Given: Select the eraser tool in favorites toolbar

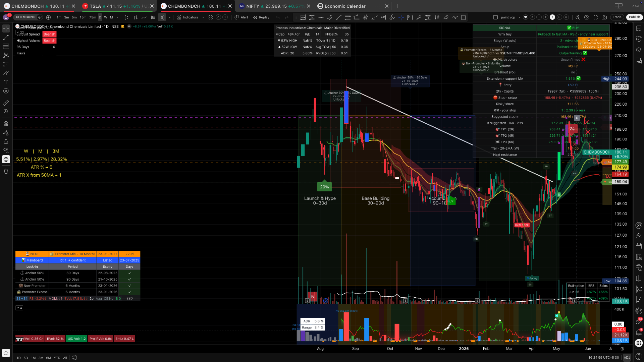Looking at the screenshot, I should tap(446, 17).
